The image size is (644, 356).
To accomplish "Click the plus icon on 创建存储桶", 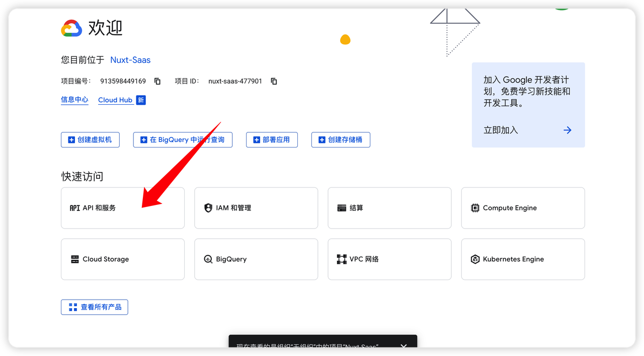I will tap(322, 140).
